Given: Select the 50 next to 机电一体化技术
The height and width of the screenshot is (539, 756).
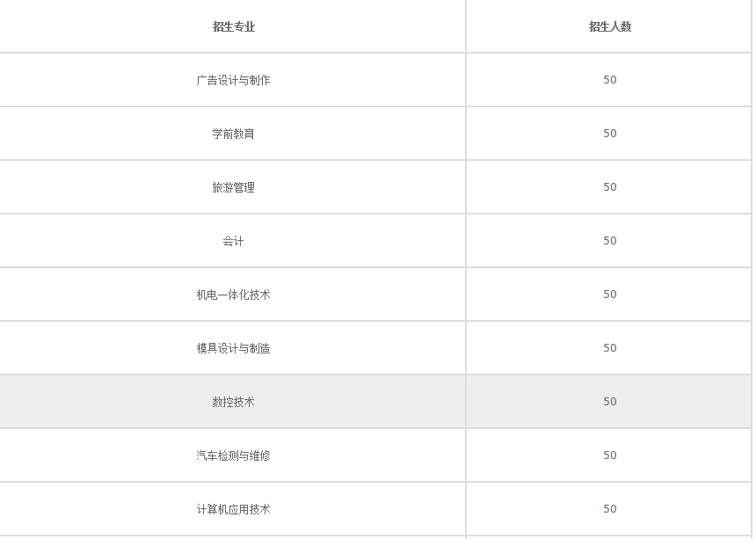Looking at the screenshot, I should (x=610, y=295).
